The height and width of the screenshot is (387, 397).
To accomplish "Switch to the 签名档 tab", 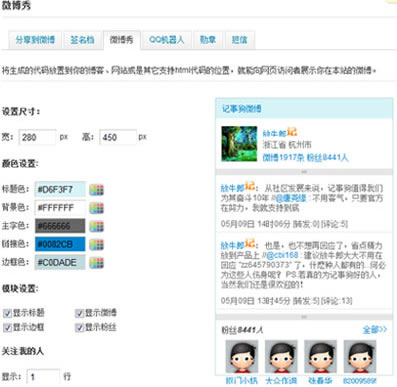I will pos(82,40).
